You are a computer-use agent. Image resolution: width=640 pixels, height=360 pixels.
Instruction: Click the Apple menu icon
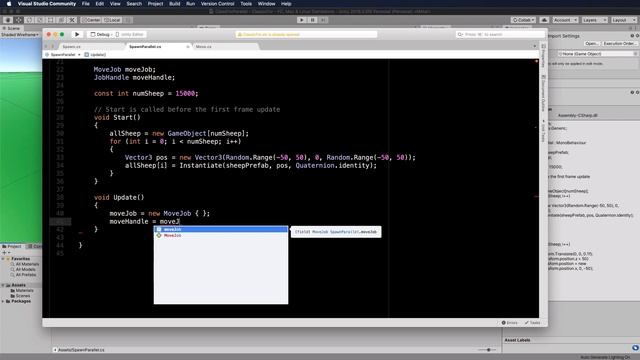coord(9,4)
